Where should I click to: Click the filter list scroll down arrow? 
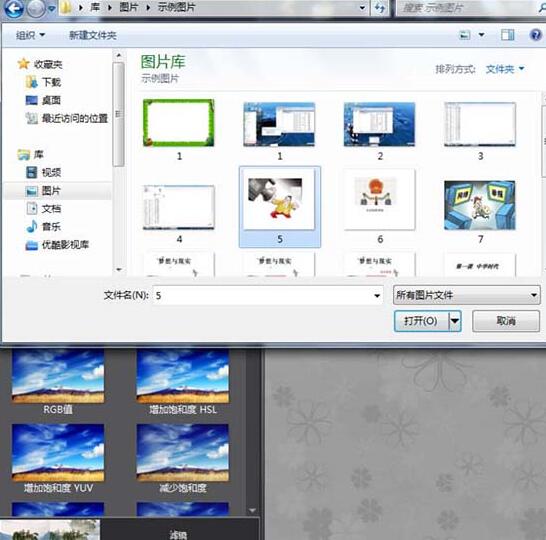[x=252, y=510]
